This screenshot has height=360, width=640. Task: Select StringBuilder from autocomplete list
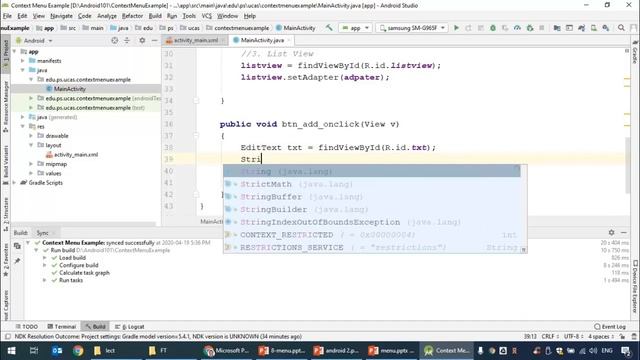click(371, 209)
